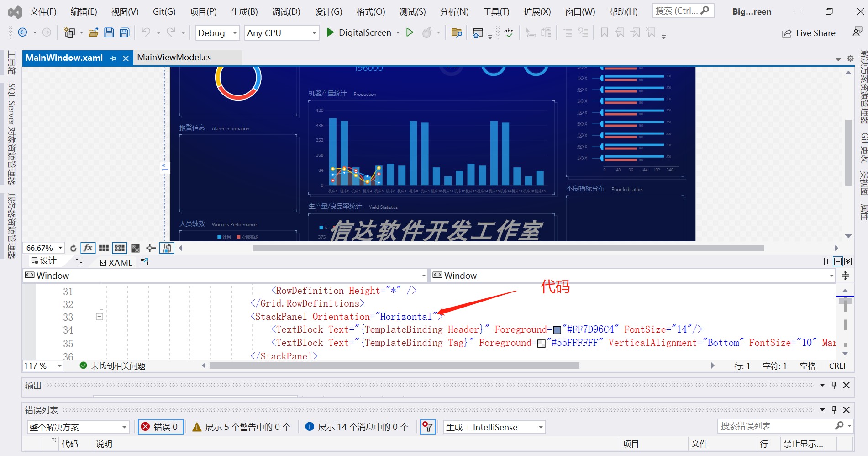Toggle a bookmark using the bookmark icon

tap(604, 32)
